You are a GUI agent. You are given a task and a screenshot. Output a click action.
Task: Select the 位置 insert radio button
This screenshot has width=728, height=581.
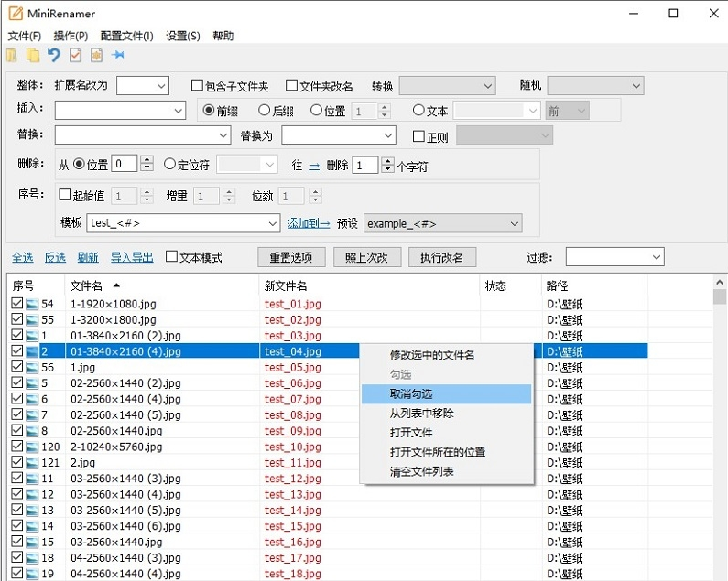coord(316,111)
